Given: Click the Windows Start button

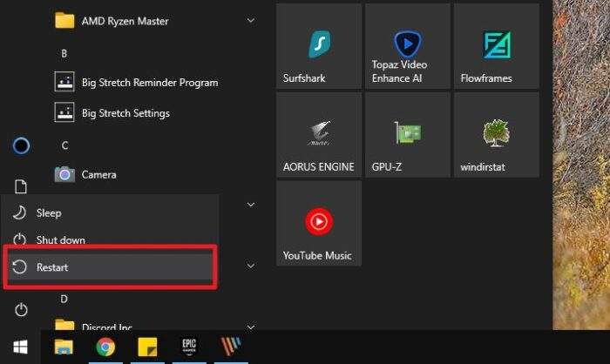Looking at the screenshot, I should [x=20, y=347].
